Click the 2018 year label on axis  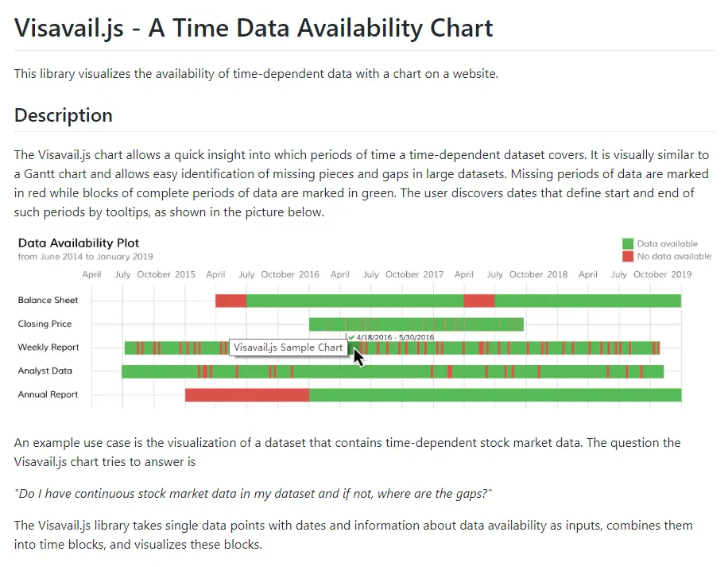pyautogui.click(x=557, y=274)
